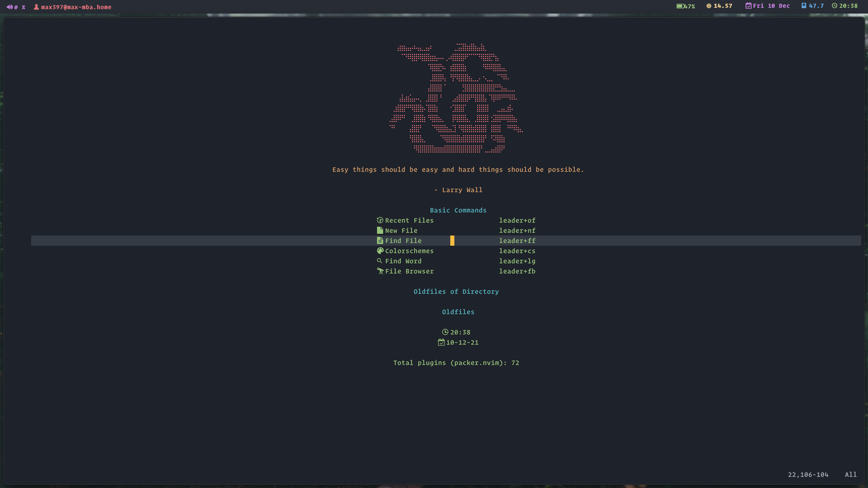Click the orange cursor block on the Find File row

click(x=452, y=241)
